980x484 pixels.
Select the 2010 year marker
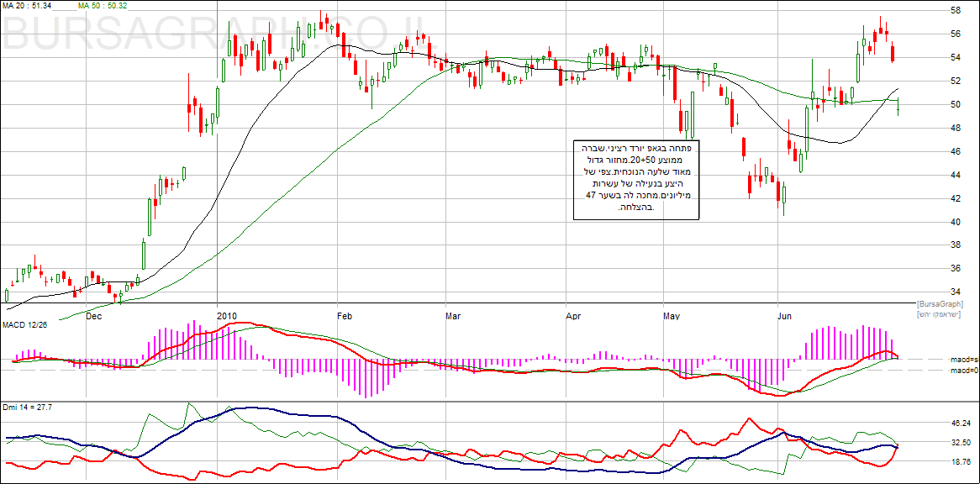(x=227, y=316)
